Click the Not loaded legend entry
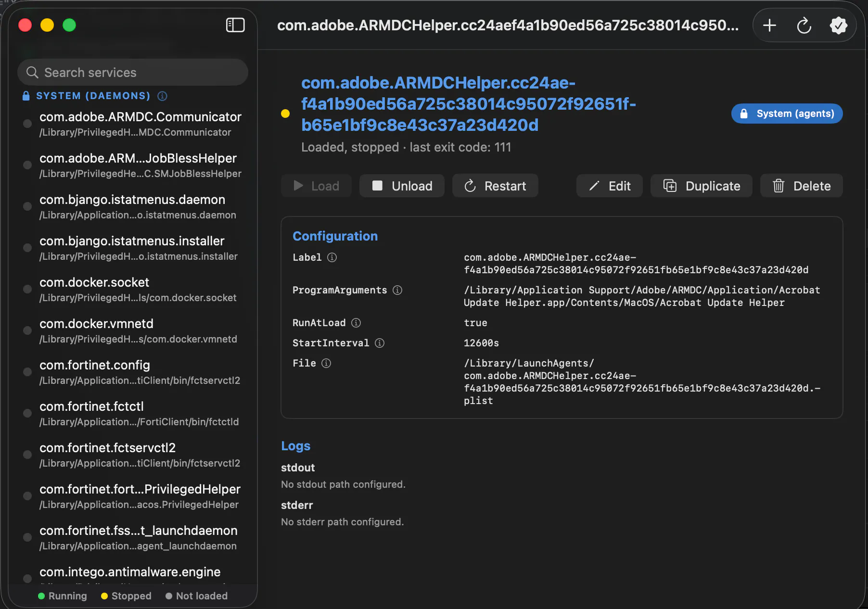868x609 pixels. 196,596
